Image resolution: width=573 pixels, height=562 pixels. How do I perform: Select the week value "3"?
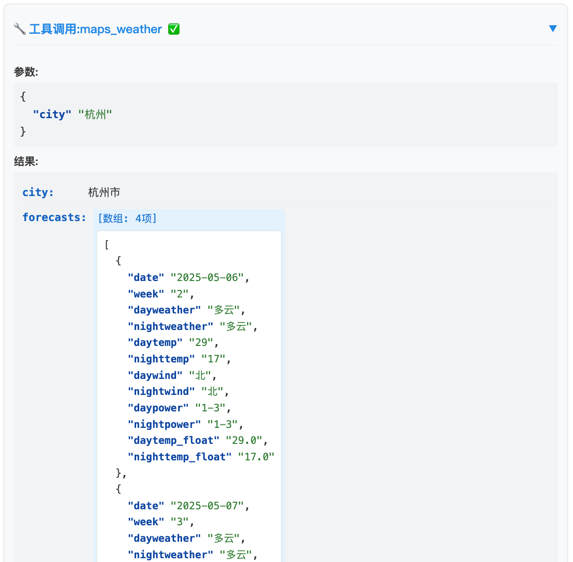pos(180,522)
